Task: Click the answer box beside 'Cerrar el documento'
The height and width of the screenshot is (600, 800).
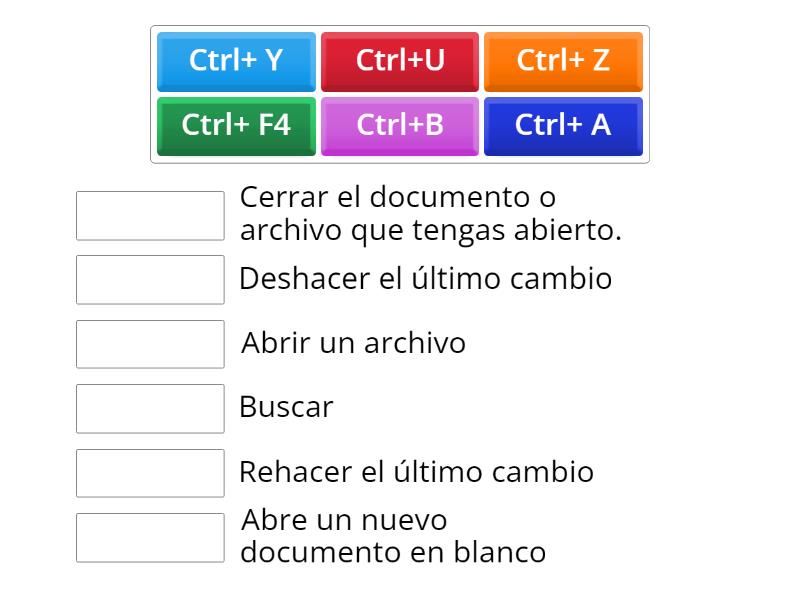Action: pos(150,215)
